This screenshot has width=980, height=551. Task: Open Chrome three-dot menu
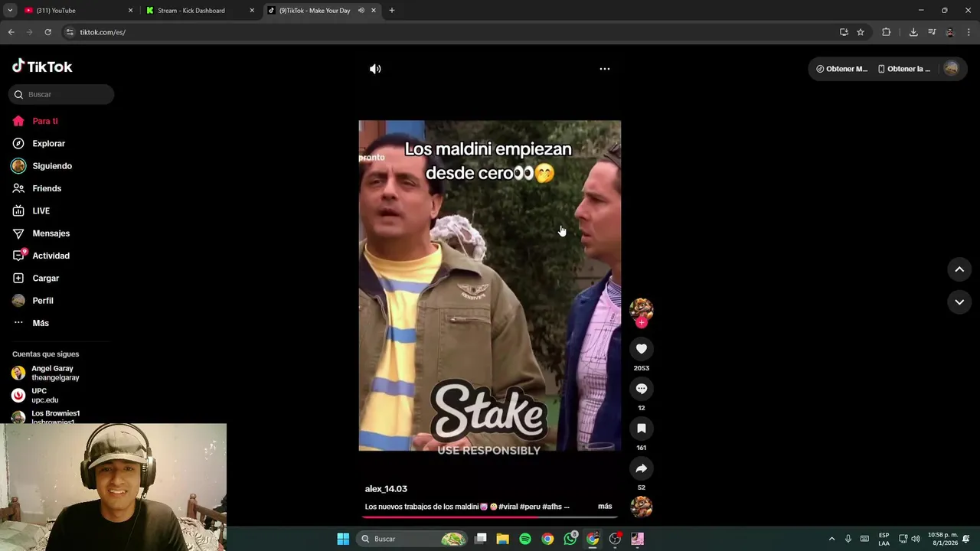[x=969, y=32]
